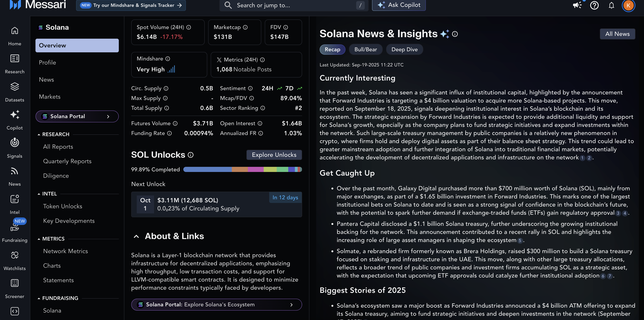Image resolution: width=644 pixels, height=320 pixels.
Task: Open the Profile menu item
Action: [47, 63]
